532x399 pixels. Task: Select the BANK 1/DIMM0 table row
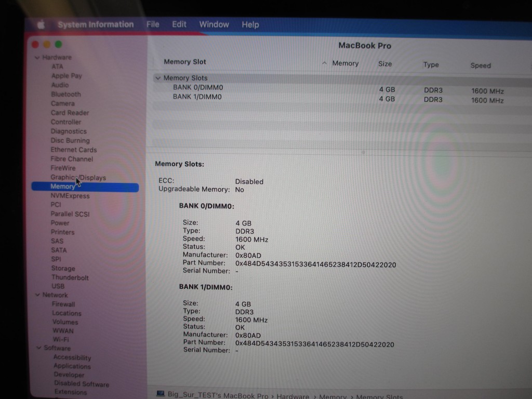click(x=342, y=98)
